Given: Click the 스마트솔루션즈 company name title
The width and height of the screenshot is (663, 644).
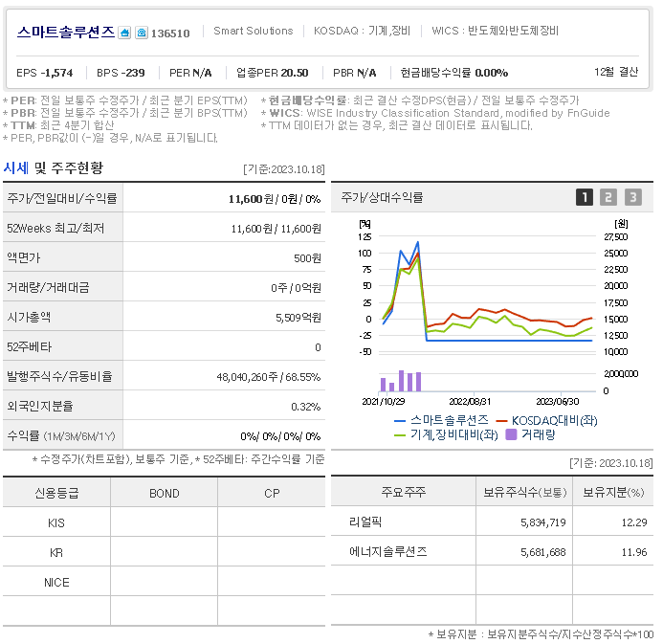Looking at the screenshot, I should (x=66, y=33).
